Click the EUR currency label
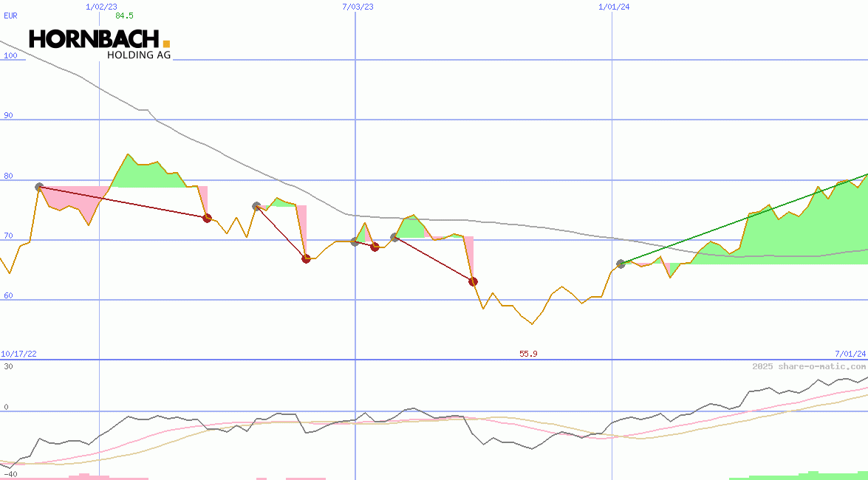The width and height of the screenshot is (868, 480). [10, 16]
